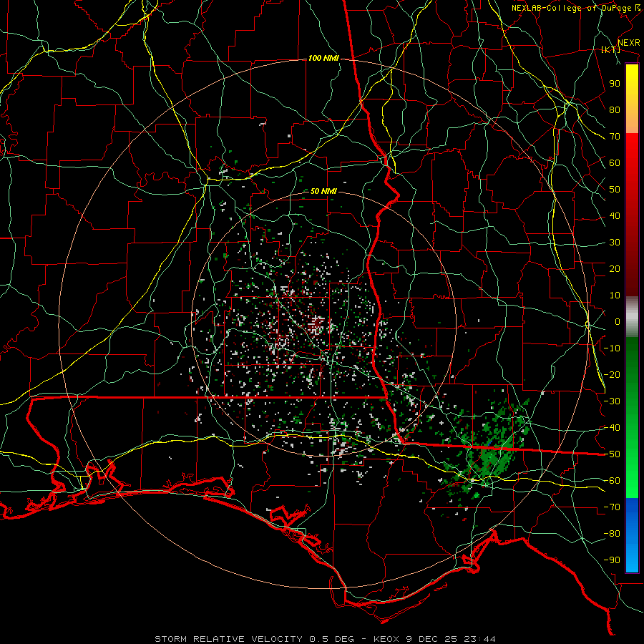This screenshot has height=644, width=644.
Task: Click the -40 value on the velocity scale
Action: point(612,428)
